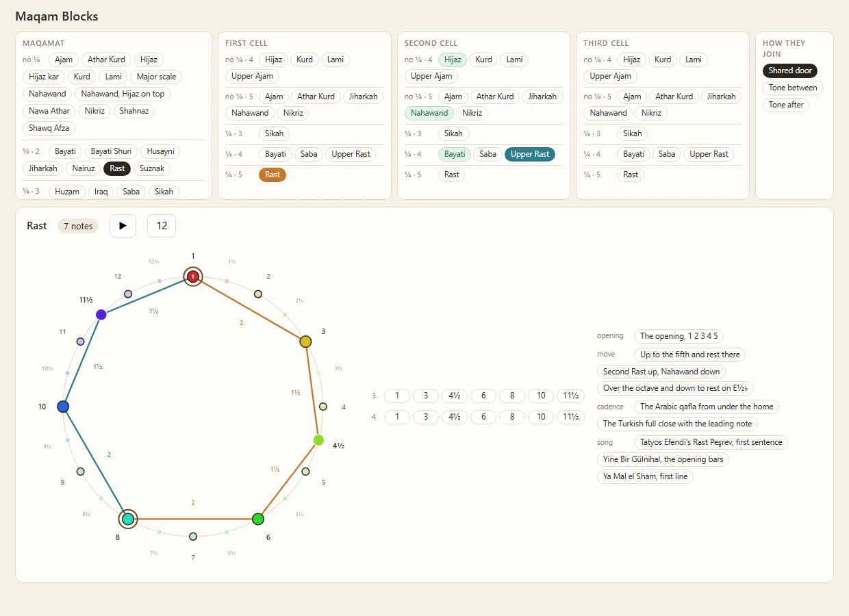
Task: Click note 4½ in octave row 3
Action: pos(455,396)
